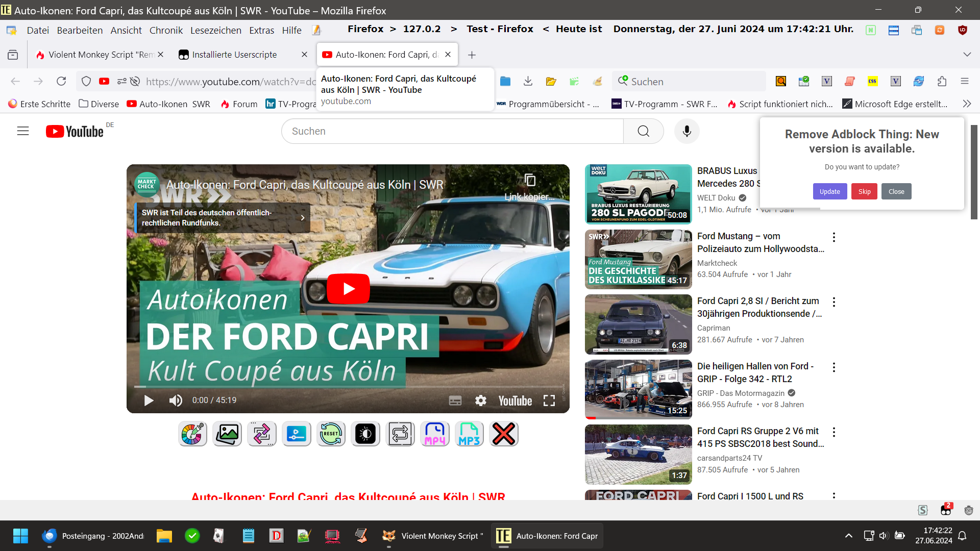Switch to the Installierte Userscripte tab
Viewport: 980px width, 551px height.
[x=234, y=55]
